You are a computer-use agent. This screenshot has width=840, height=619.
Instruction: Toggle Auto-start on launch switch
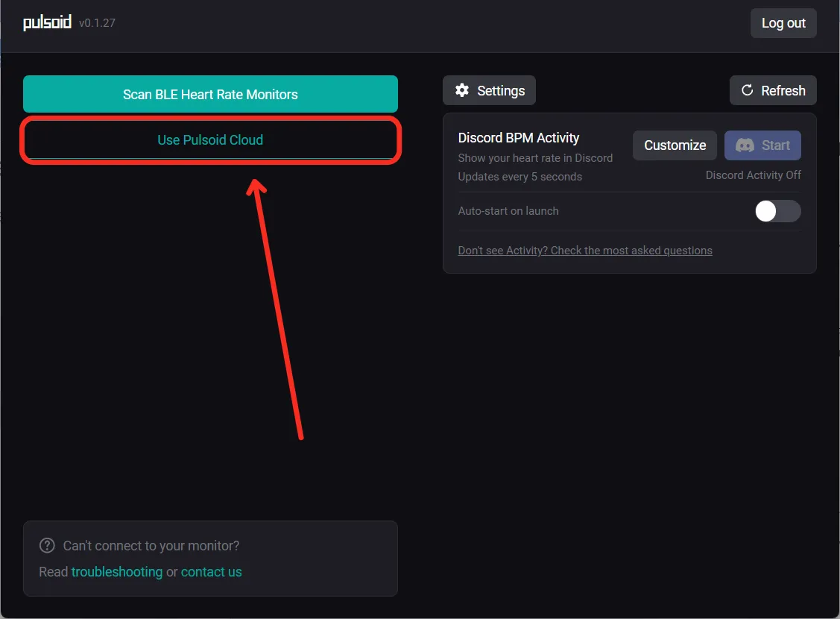tap(778, 211)
